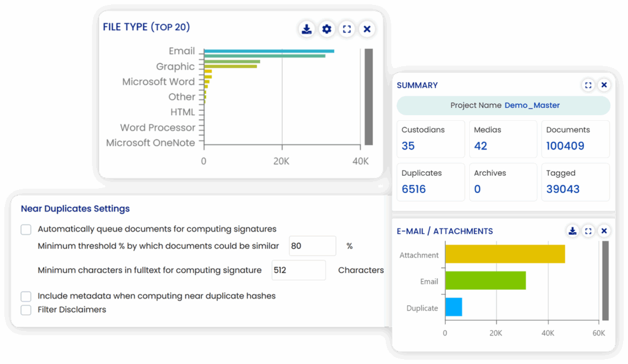Click the Tagged documents count tile
The width and height of the screenshot is (628, 364).
[x=575, y=182]
